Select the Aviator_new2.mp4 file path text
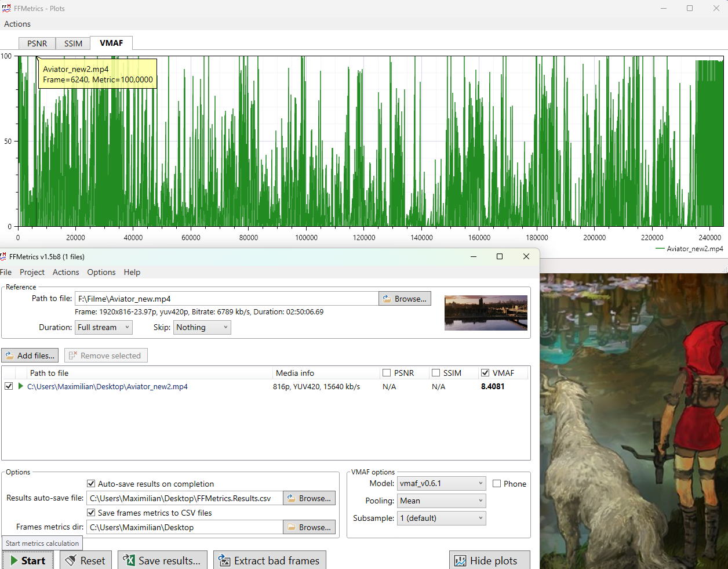Image resolution: width=728 pixels, height=569 pixels. click(x=107, y=386)
